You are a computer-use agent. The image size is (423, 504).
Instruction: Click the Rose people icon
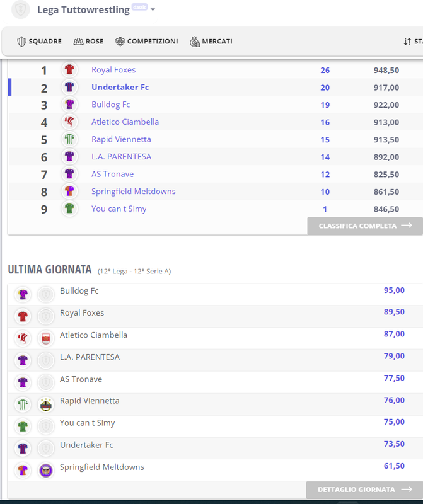78,42
